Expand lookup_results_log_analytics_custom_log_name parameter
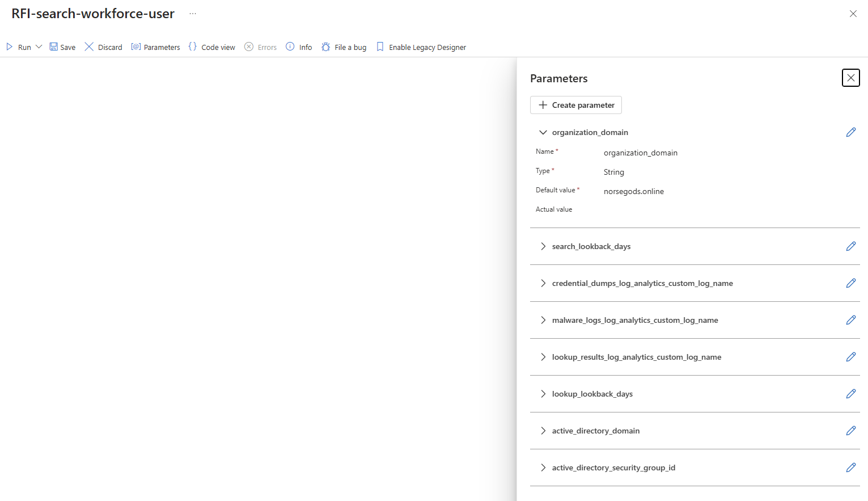868x501 pixels. [543, 357]
